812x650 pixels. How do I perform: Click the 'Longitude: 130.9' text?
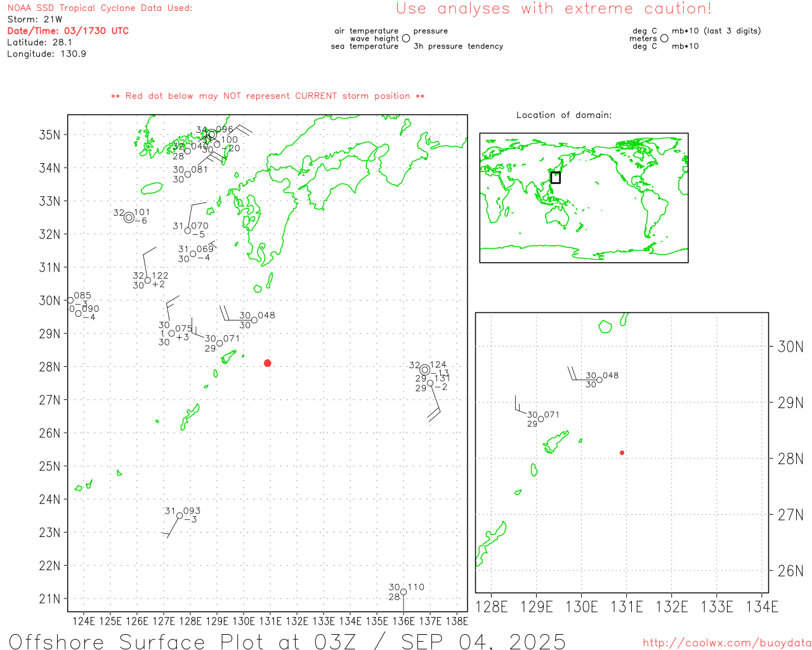[46, 54]
